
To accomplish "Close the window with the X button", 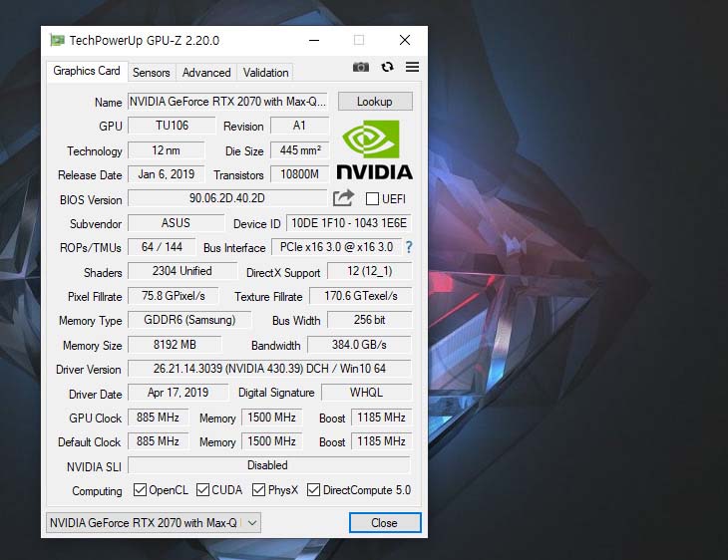I will pyautogui.click(x=405, y=41).
